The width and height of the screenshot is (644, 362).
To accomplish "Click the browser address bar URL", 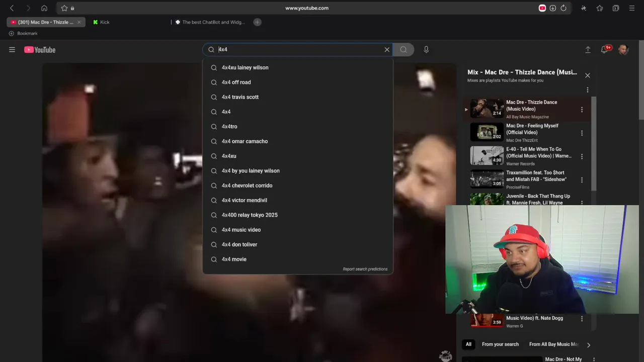I will pos(307,8).
